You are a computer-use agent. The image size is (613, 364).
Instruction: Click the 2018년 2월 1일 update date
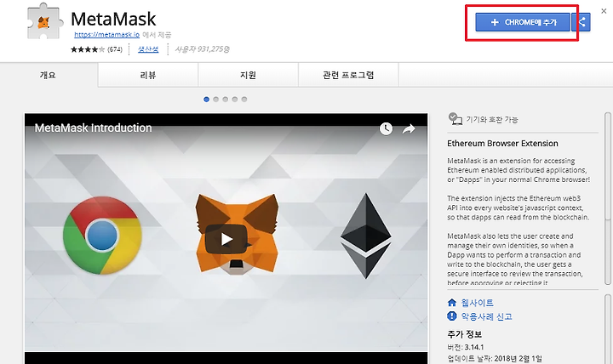coord(518,359)
